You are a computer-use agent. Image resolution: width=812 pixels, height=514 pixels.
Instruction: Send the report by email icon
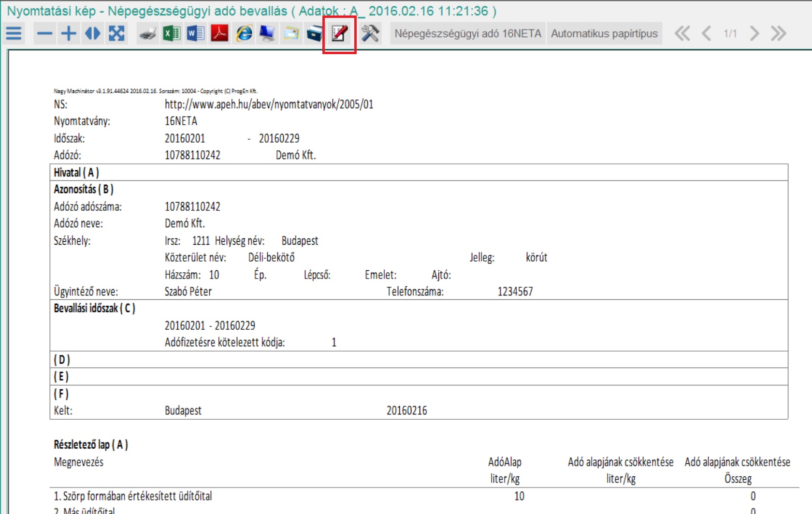click(291, 33)
